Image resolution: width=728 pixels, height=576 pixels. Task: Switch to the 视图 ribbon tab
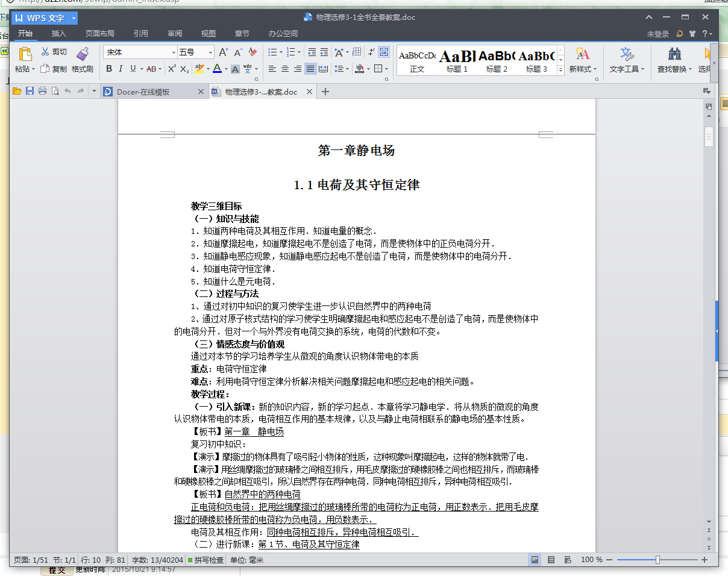tap(208, 34)
